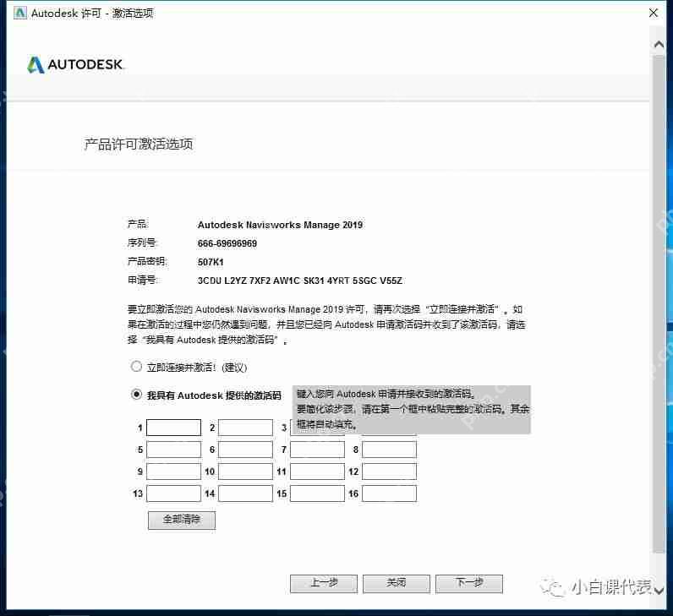Click activation code field 11
673x616 pixels.
coord(317,472)
